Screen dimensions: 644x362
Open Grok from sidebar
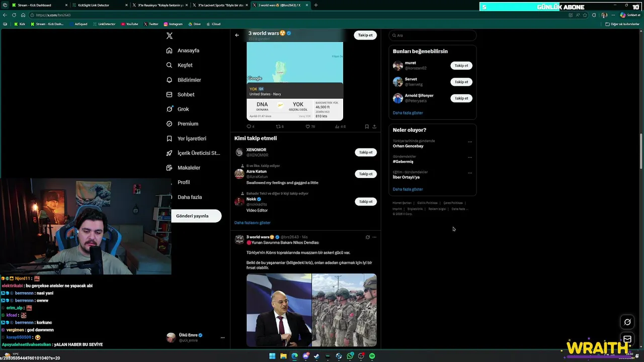(178, 109)
